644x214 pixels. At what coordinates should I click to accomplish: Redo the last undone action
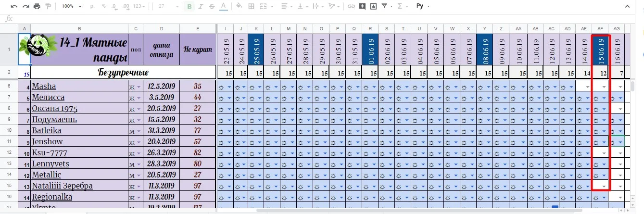(x=25, y=6)
